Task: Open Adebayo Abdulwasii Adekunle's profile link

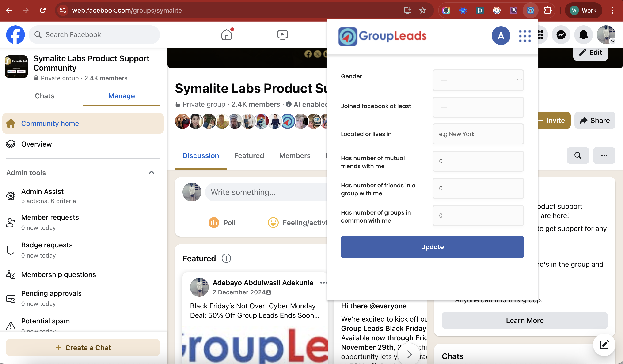Action: click(263, 283)
